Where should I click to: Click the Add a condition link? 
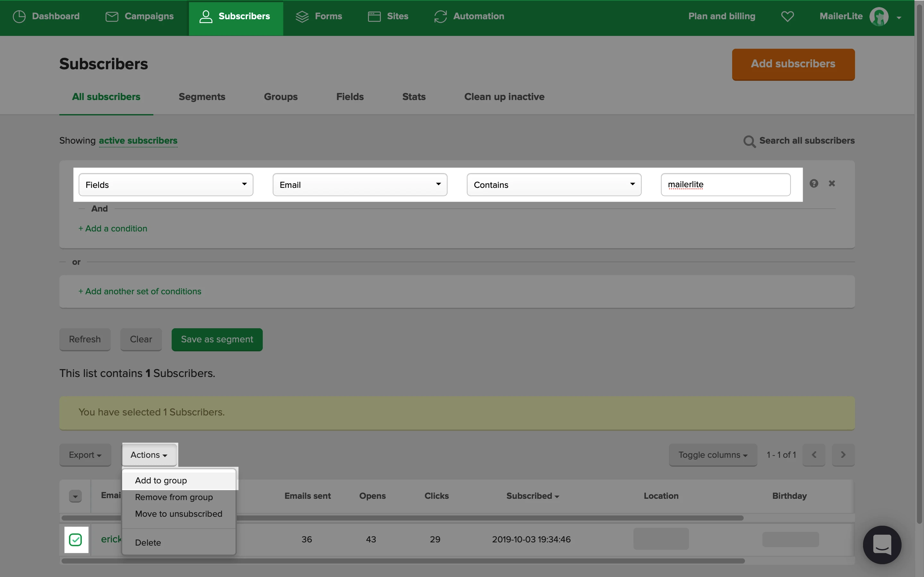(x=113, y=229)
